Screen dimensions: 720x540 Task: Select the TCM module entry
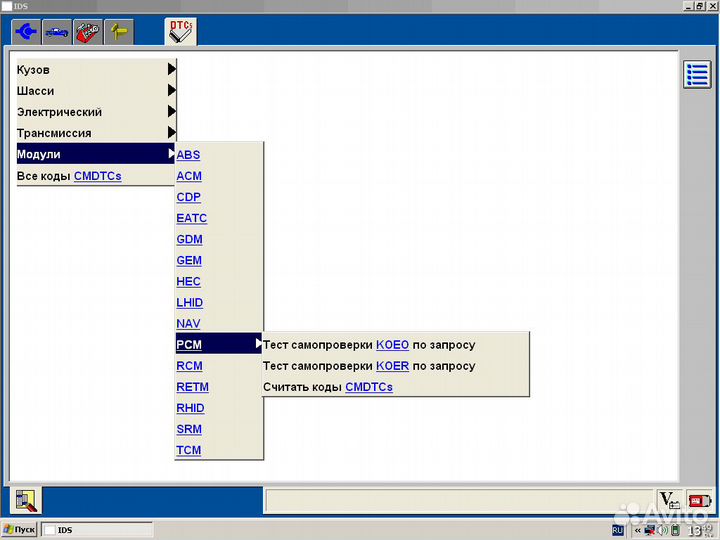[189, 450]
